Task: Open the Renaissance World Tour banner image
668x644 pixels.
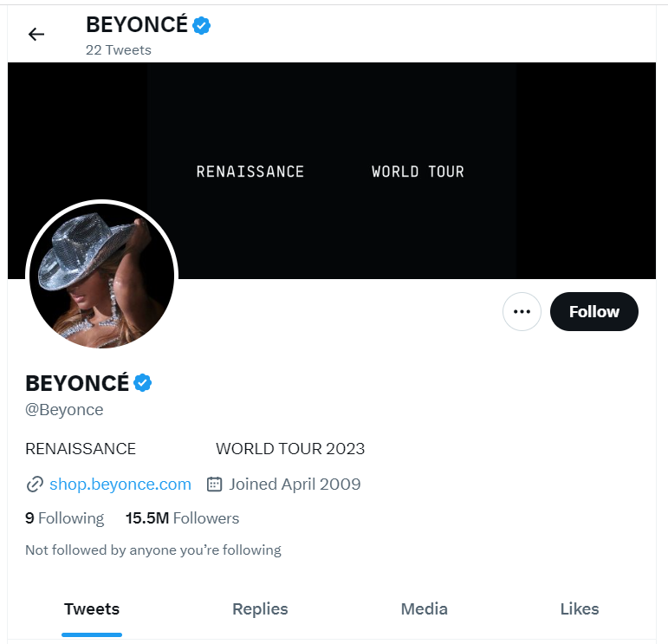Action: click(332, 171)
